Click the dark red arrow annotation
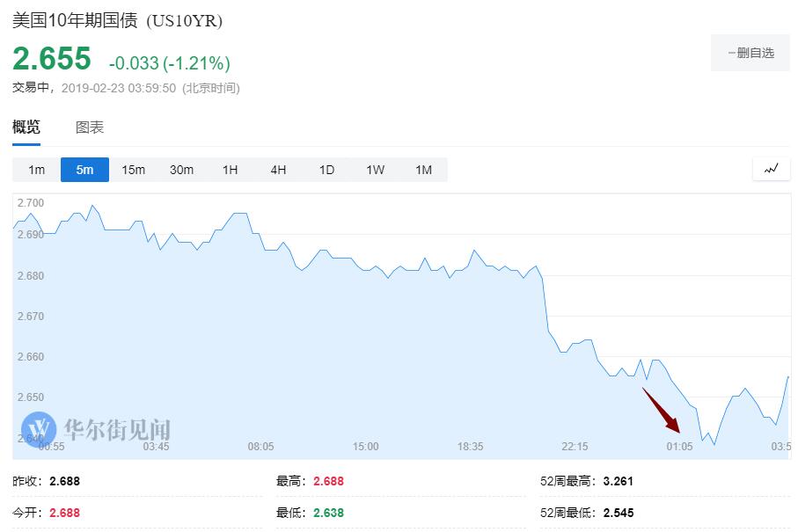This screenshot has height=532, width=798. [x=662, y=410]
